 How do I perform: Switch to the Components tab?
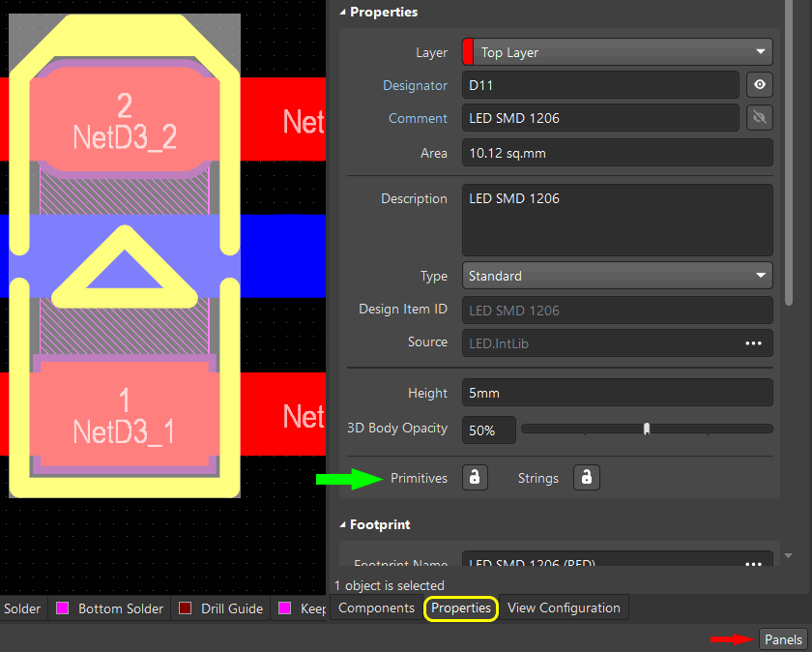376,608
